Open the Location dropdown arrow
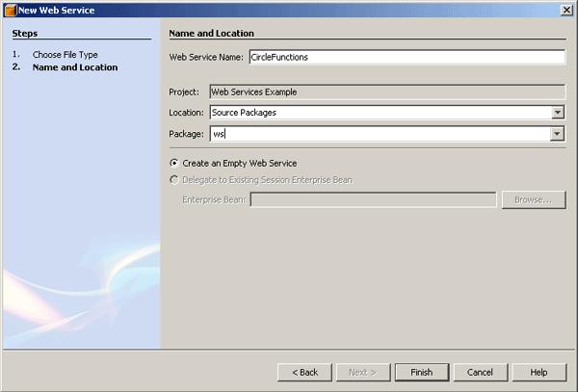 click(558, 113)
